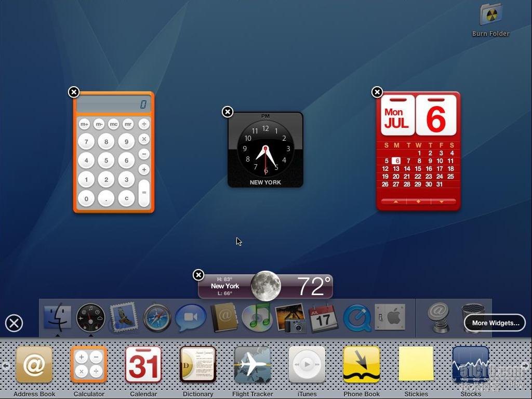Launch QuickTime Player in dock

pos(357,318)
